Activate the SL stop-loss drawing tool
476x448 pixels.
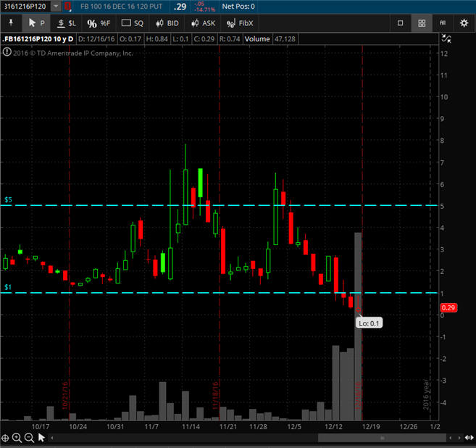[x=67, y=23]
